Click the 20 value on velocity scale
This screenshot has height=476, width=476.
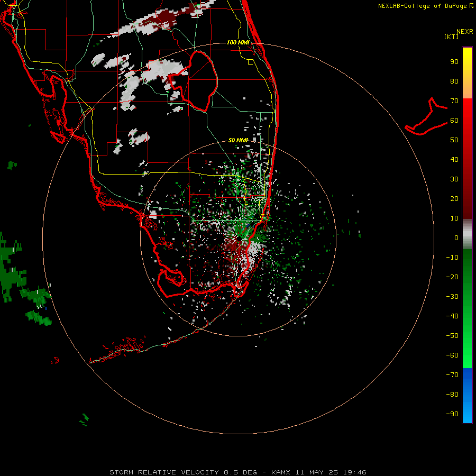pos(454,199)
